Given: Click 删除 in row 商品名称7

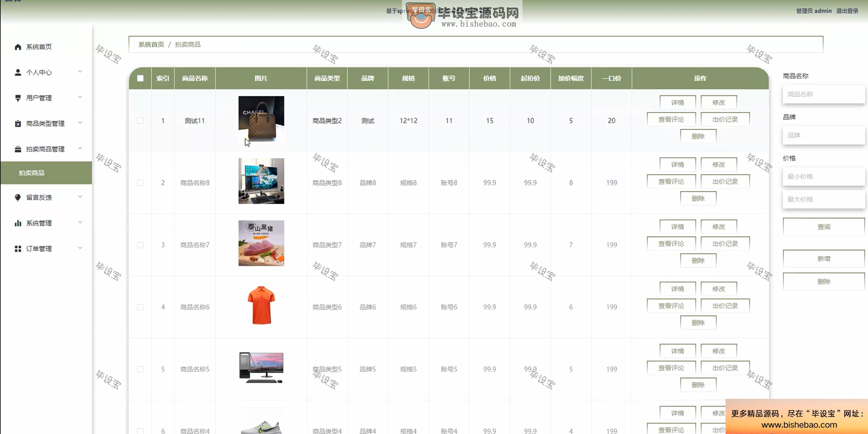Looking at the screenshot, I should [x=698, y=261].
